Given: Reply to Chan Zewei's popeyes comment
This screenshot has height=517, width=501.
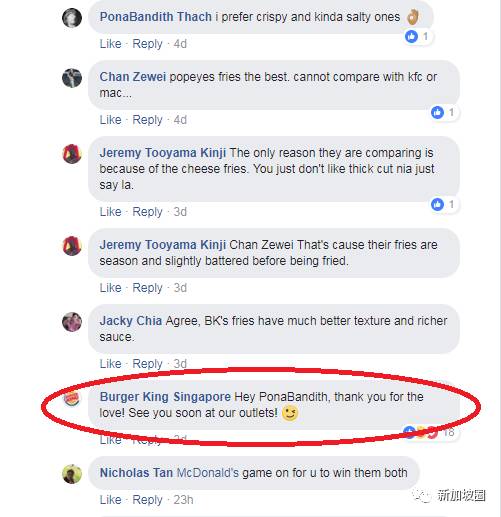Looking at the screenshot, I should [147, 120].
